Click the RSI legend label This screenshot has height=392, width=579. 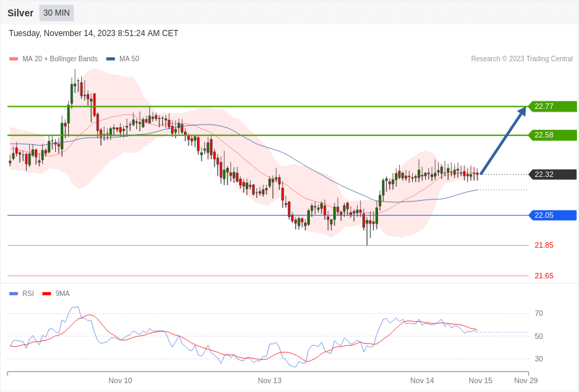[28, 294]
